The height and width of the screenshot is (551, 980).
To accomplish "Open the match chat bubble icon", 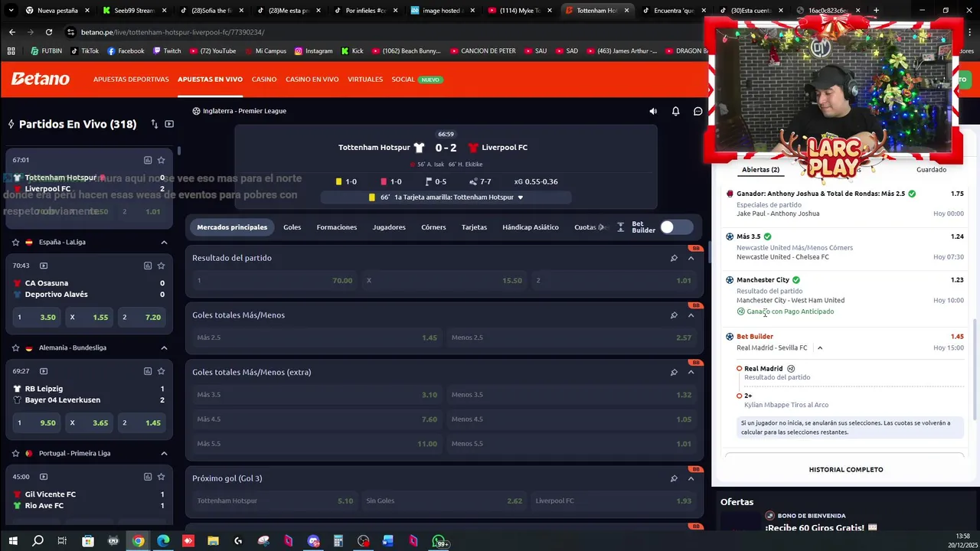I will pos(698,111).
